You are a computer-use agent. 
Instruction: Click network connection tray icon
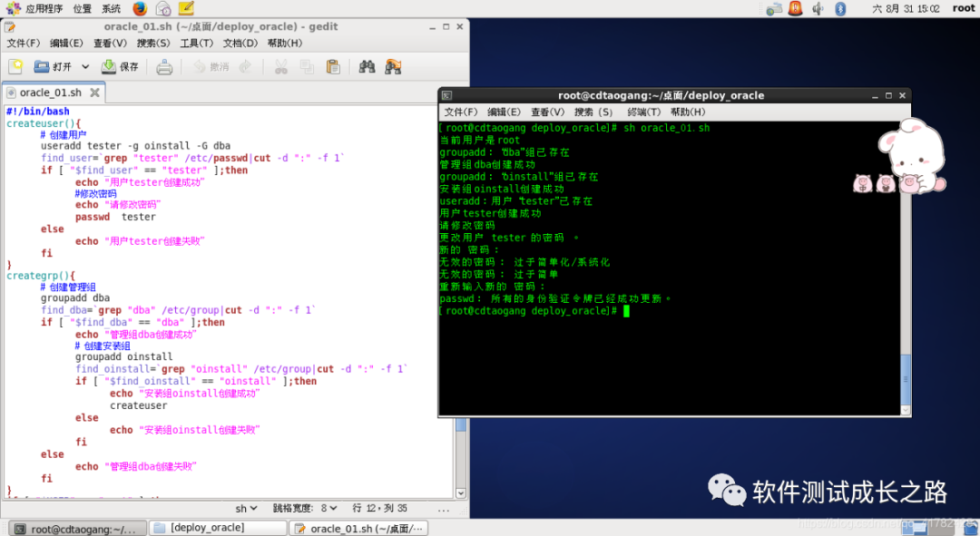[x=774, y=8]
